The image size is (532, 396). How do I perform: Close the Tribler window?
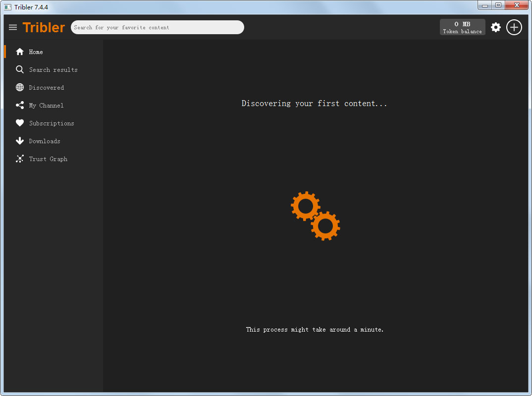517,5
